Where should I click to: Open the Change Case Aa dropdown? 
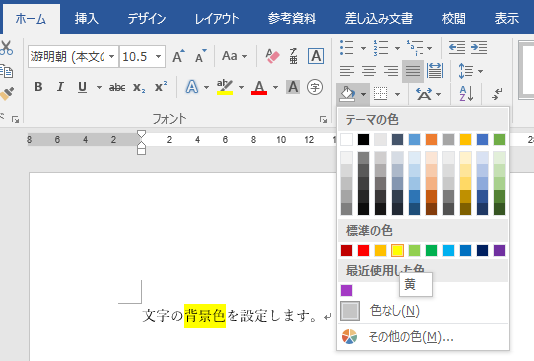coord(234,56)
